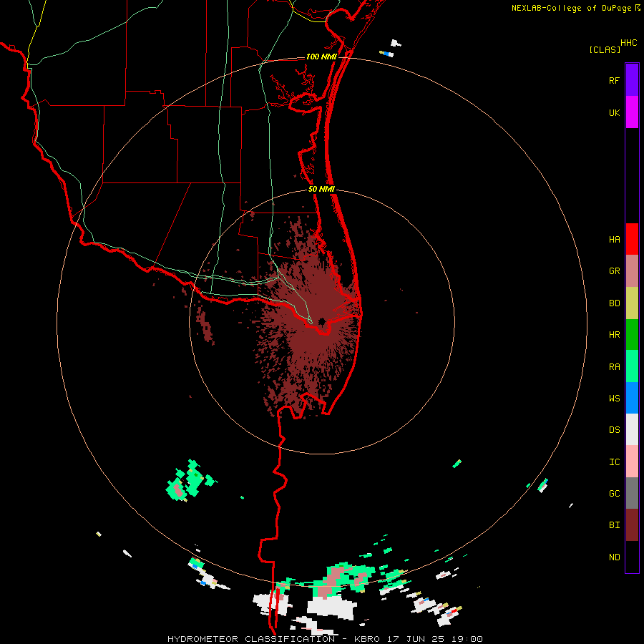Click the GC gray legend swatch
Image resolution: width=644 pixels, height=644 pixels.
pyautogui.click(x=632, y=493)
